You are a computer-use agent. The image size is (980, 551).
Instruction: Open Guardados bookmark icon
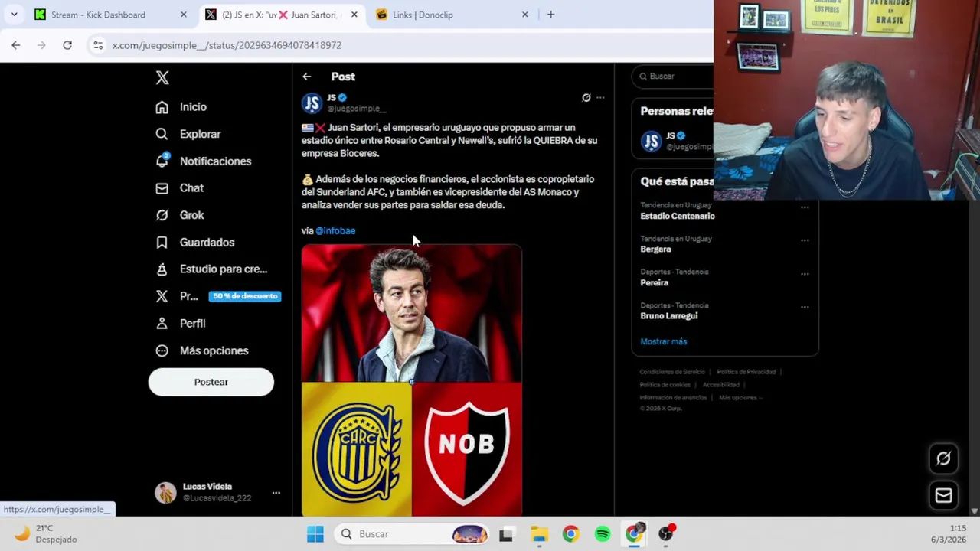coord(162,243)
